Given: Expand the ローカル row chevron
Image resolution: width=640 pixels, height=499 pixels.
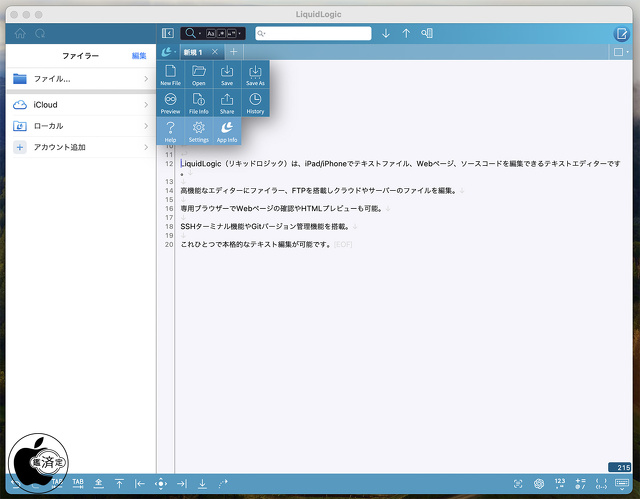Looking at the screenshot, I should coord(146,126).
